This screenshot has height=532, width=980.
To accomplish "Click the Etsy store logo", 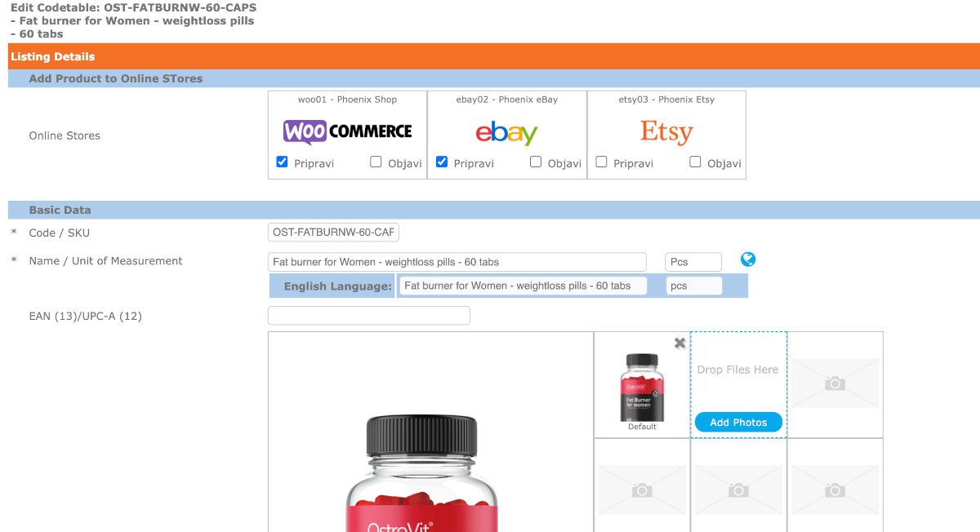I will click(666, 132).
